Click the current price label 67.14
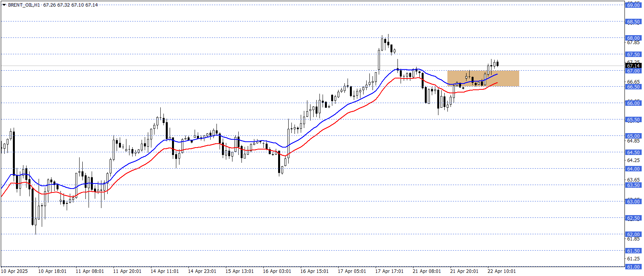Viewport: 644px width, 276px height. 633,66
